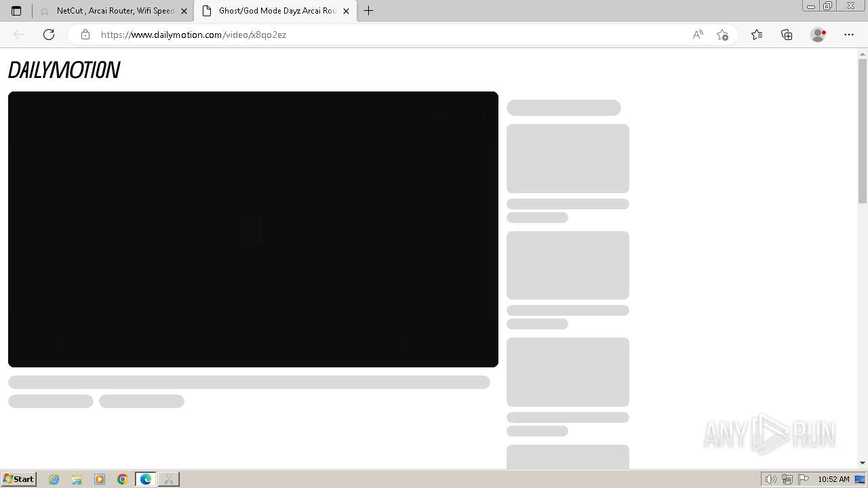Open Collections panel

click(x=787, y=35)
